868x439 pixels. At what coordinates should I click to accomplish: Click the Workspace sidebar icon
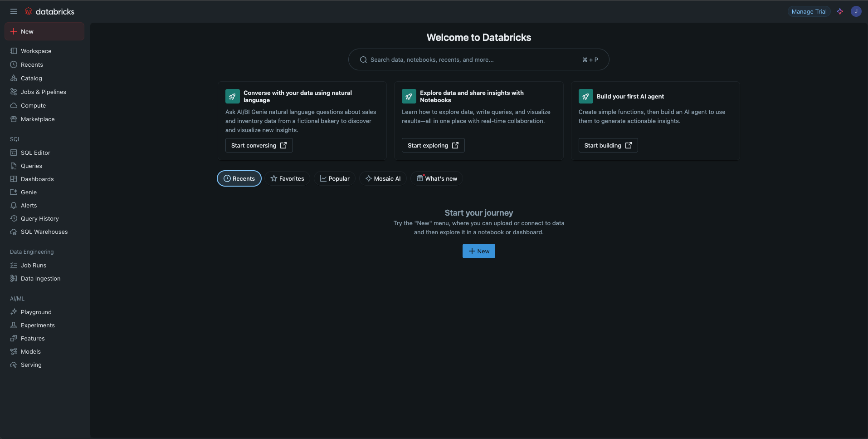tap(14, 51)
